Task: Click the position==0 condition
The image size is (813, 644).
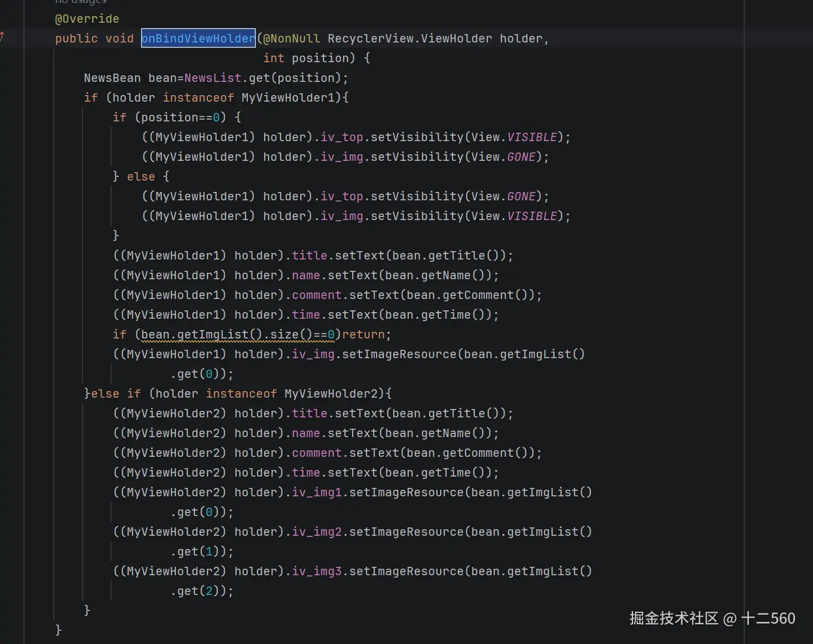Action: tap(181, 117)
